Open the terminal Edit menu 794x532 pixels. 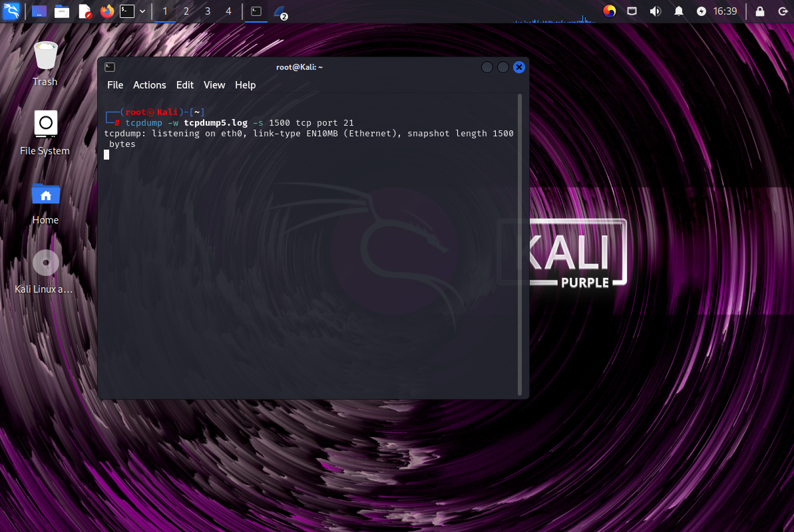point(185,85)
